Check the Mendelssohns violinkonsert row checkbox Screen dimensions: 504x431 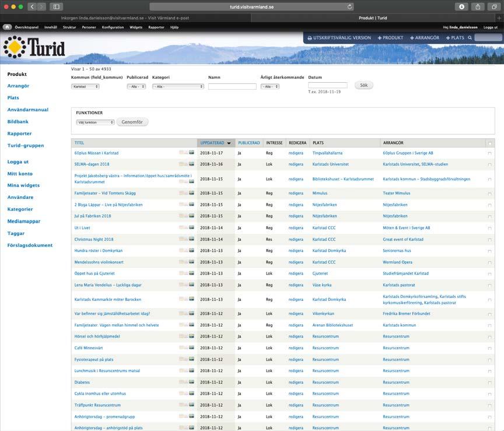click(489, 262)
